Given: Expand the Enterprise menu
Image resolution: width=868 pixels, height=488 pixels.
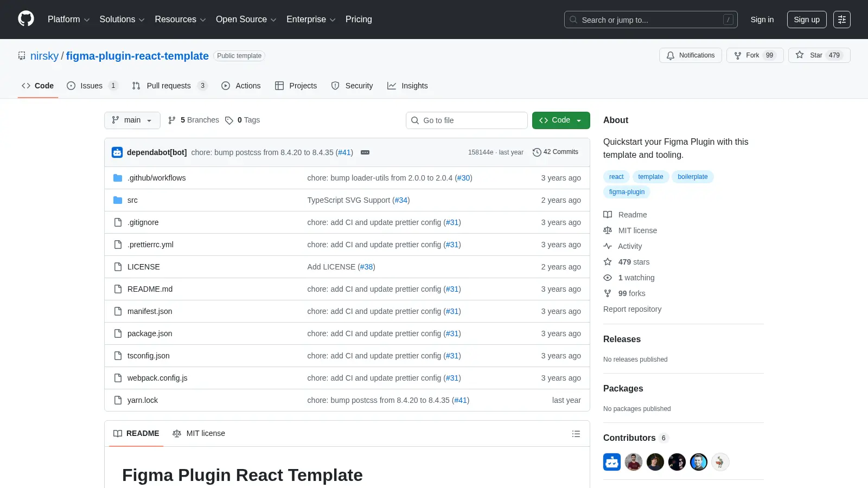Looking at the screenshot, I should pos(311,20).
